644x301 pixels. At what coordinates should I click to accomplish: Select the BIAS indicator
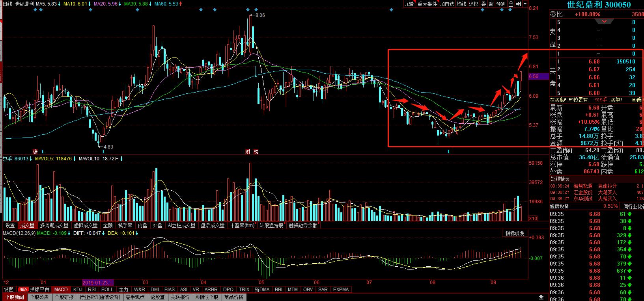pyautogui.click(x=170, y=290)
